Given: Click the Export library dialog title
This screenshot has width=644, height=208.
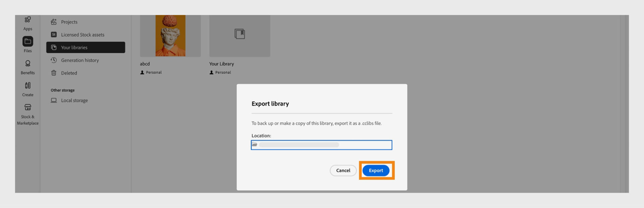Looking at the screenshot, I should [270, 104].
